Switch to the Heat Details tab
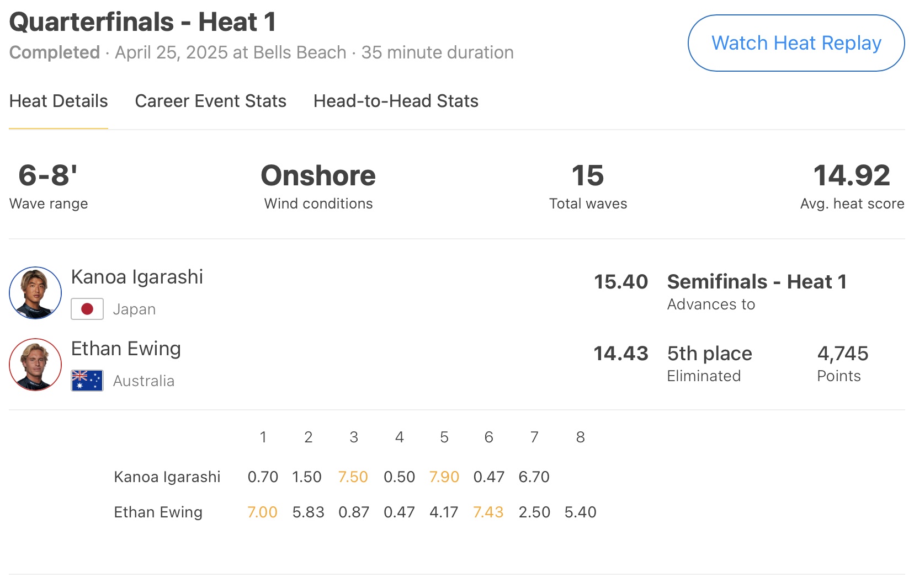Viewport: 914px width, 588px height. (59, 101)
